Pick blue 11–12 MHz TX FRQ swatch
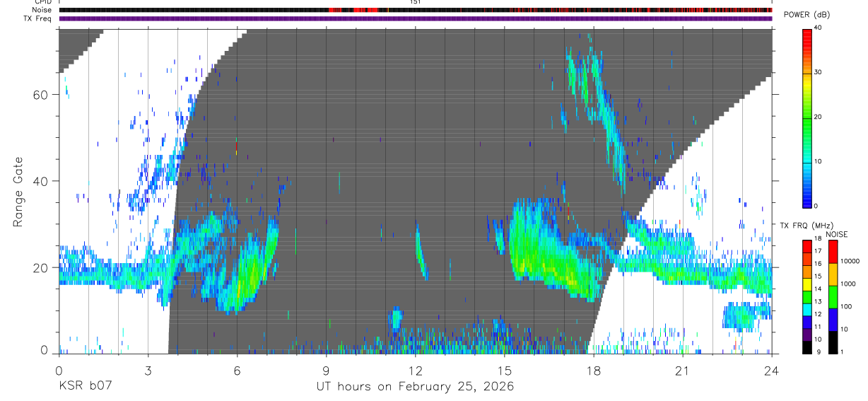The width and height of the screenshot is (868, 401). click(807, 322)
